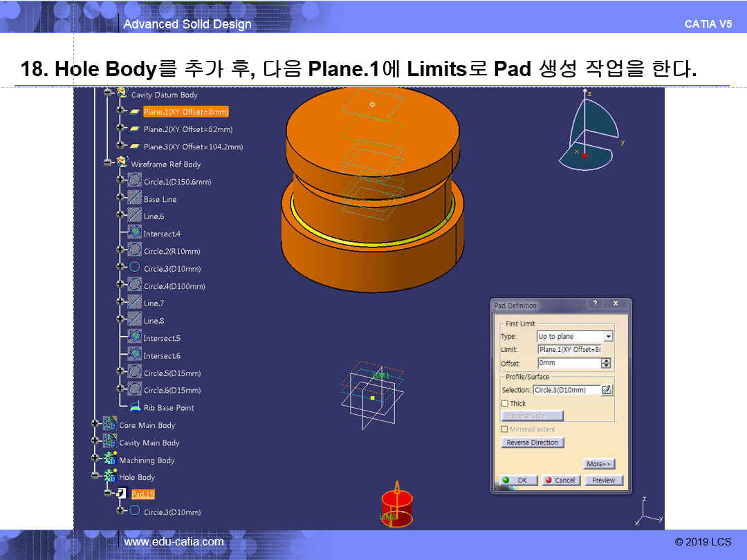This screenshot has height=560, width=747.
Task: Click the help question mark in Pad Definition
Action: (595, 304)
